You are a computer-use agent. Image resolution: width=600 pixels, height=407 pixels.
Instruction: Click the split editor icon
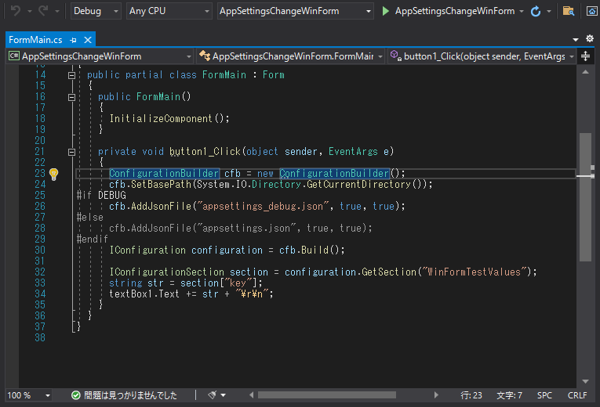pyautogui.click(x=585, y=57)
